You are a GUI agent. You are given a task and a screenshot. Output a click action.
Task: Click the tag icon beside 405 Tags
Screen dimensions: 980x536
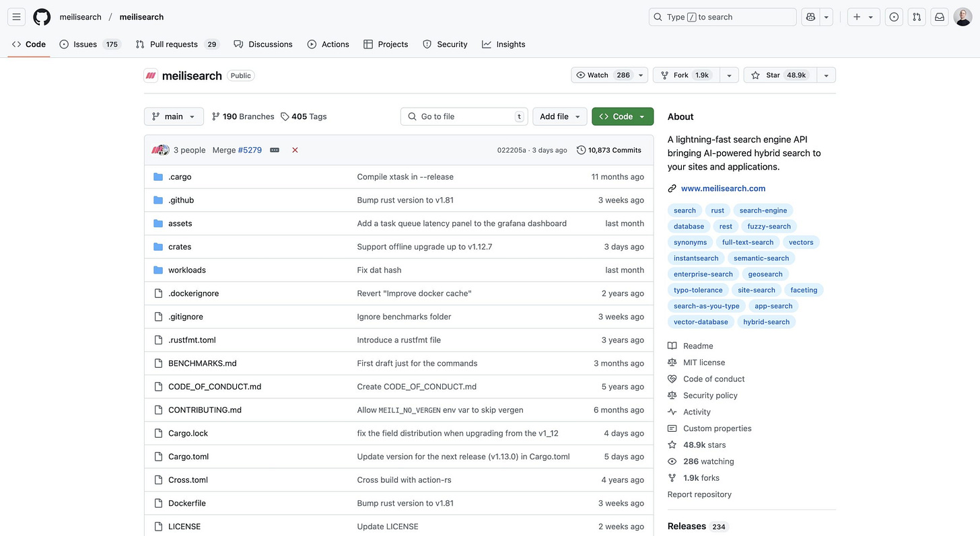coord(285,116)
